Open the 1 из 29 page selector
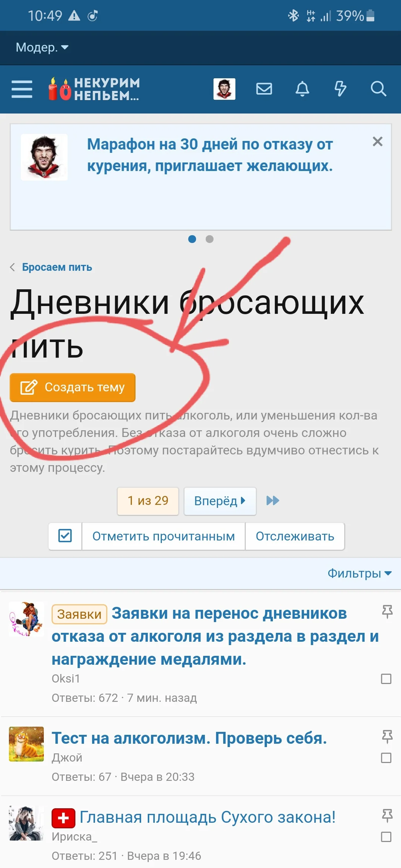401x868 pixels. [148, 501]
